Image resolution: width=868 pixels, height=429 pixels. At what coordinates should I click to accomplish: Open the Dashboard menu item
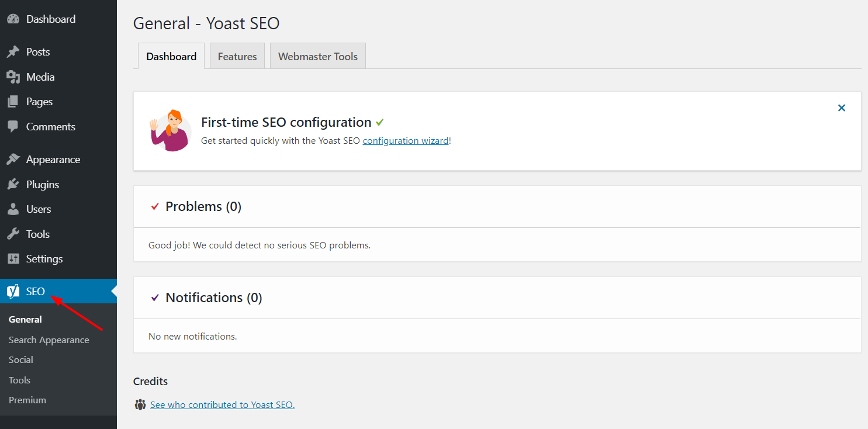[58, 19]
